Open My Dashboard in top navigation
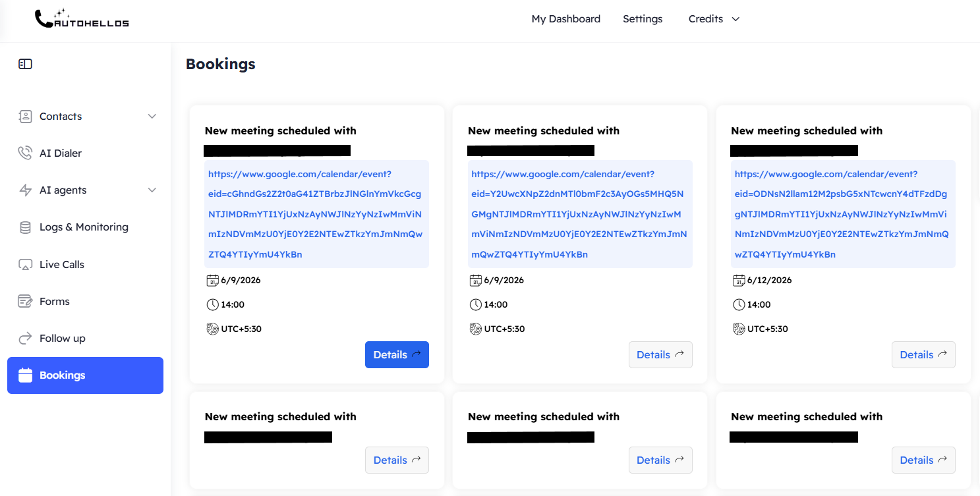The width and height of the screenshot is (980, 496). (x=565, y=19)
